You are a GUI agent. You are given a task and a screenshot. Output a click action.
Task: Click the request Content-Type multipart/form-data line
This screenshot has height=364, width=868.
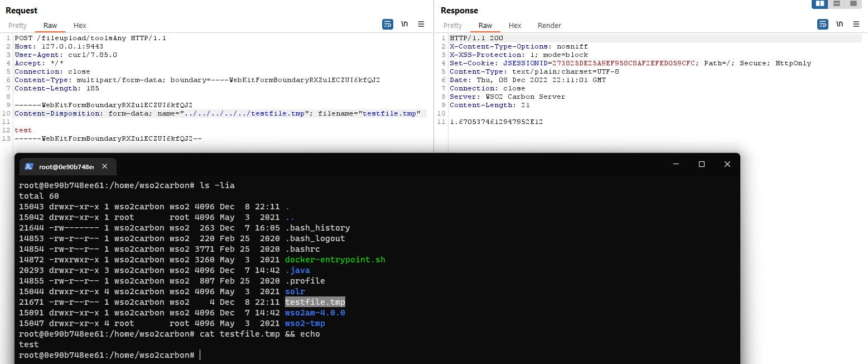(x=197, y=80)
